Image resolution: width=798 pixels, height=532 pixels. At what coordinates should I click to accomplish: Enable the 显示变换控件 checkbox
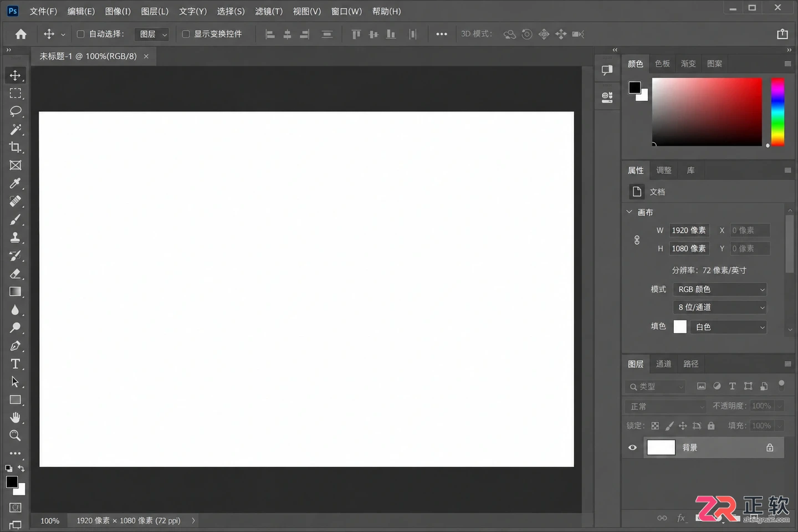pyautogui.click(x=186, y=34)
